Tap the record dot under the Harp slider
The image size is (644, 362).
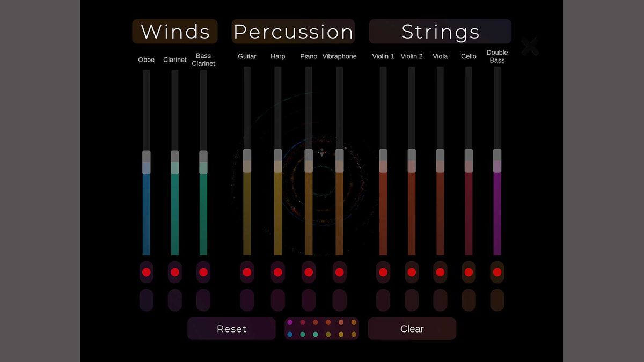point(277,272)
